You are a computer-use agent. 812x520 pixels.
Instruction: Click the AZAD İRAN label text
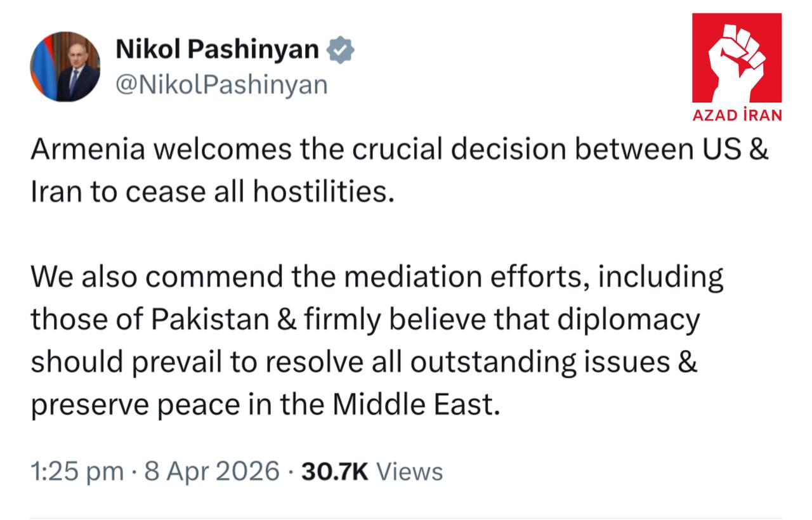click(x=737, y=115)
